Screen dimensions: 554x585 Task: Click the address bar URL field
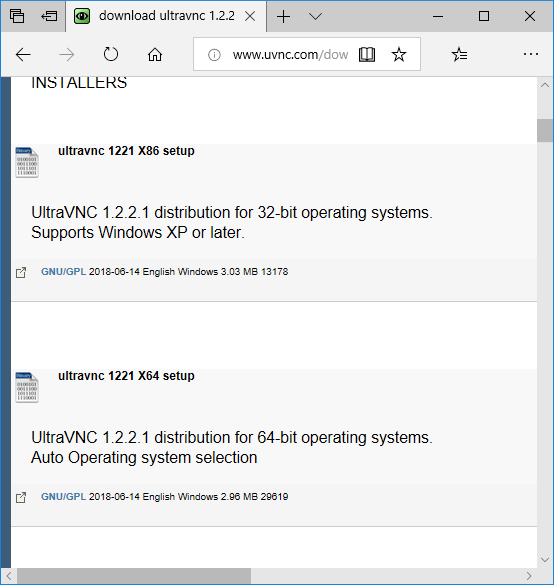point(290,55)
